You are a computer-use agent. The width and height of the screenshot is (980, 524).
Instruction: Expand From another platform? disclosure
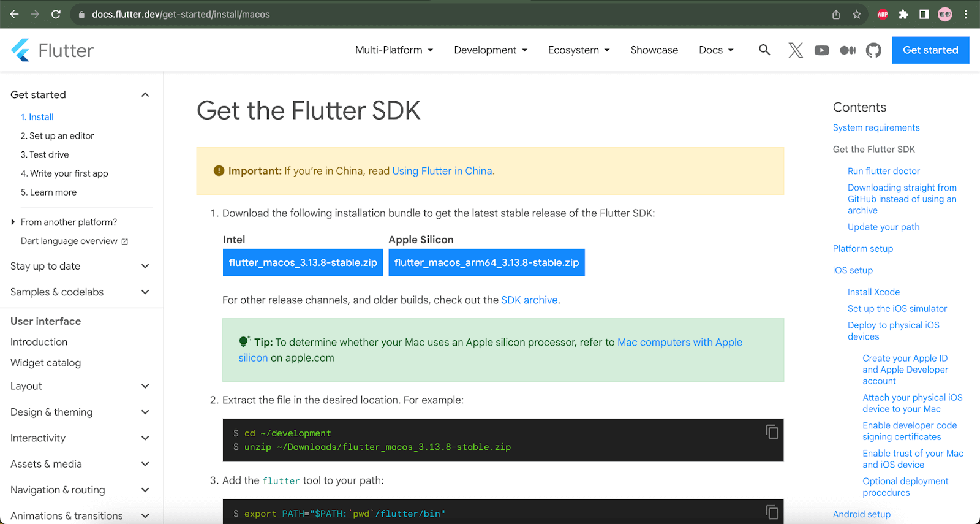[x=13, y=222]
